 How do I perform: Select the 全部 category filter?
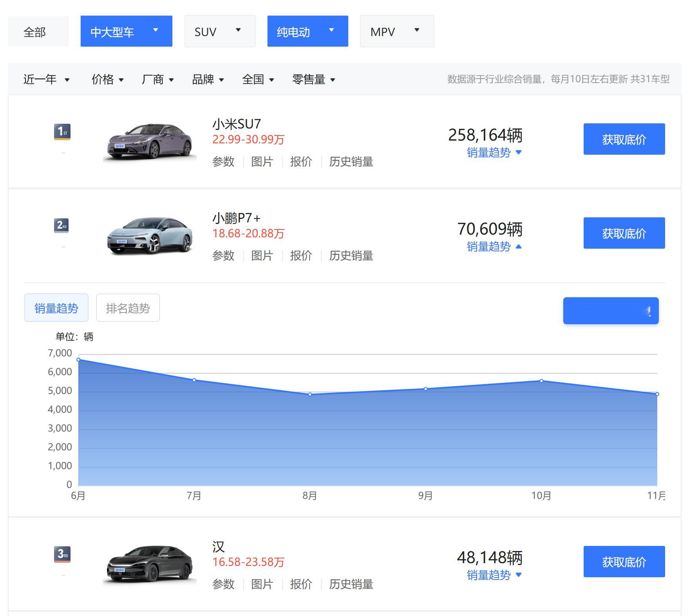(x=38, y=32)
